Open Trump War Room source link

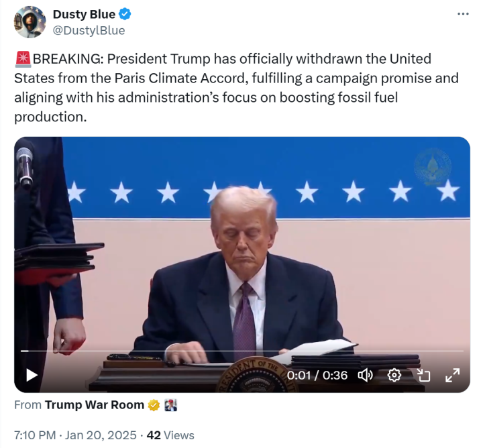pyautogui.click(x=94, y=405)
